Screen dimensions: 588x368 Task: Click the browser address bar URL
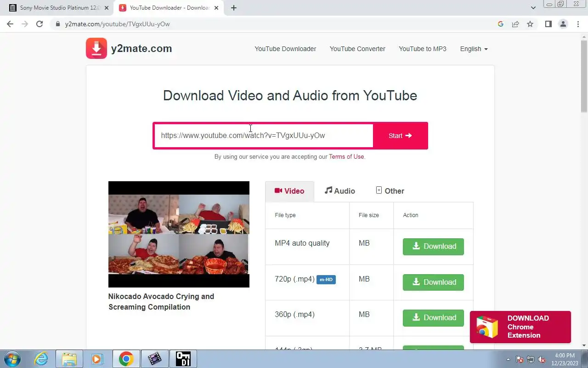118,24
